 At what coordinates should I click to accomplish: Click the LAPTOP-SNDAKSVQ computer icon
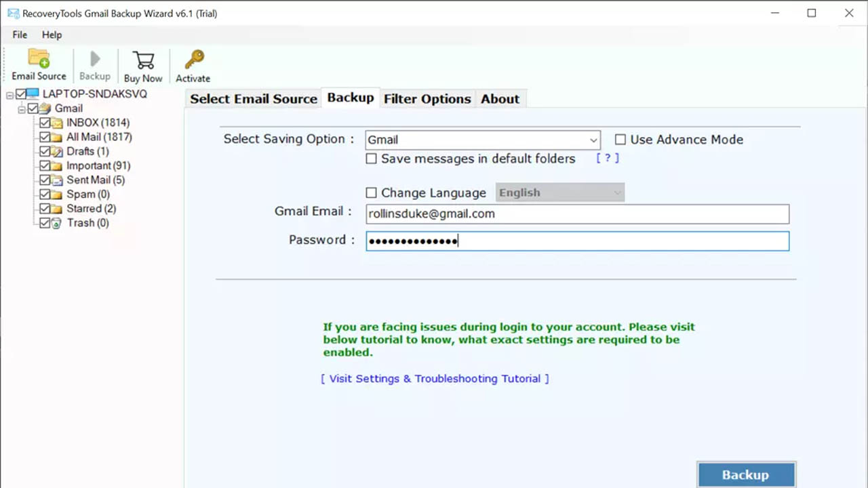tap(34, 94)
